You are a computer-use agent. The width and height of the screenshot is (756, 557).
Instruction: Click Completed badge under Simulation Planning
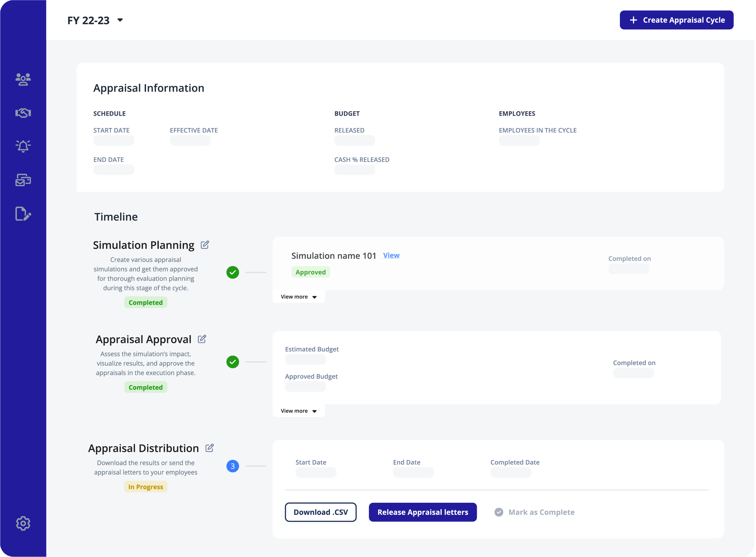click(145, 302)
